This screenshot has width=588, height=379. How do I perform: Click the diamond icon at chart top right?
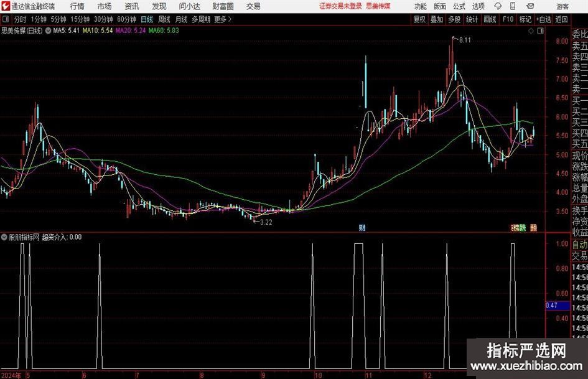point(531,31)
